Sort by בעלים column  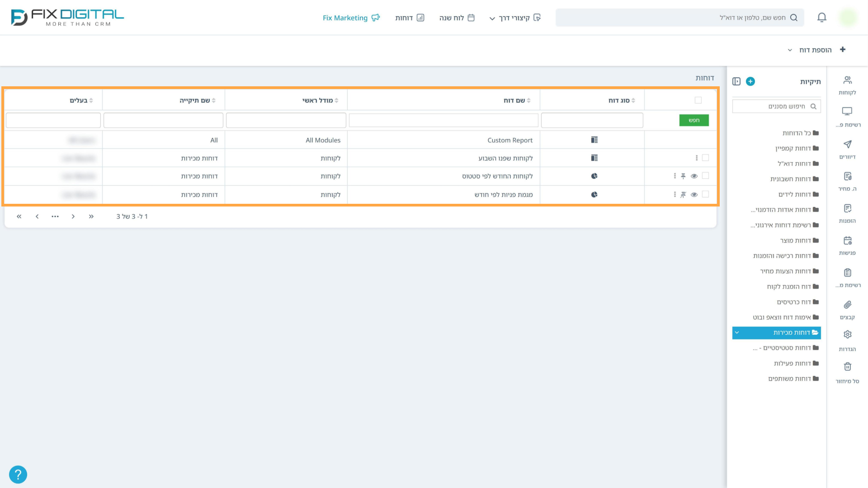[x=81, y=100]
